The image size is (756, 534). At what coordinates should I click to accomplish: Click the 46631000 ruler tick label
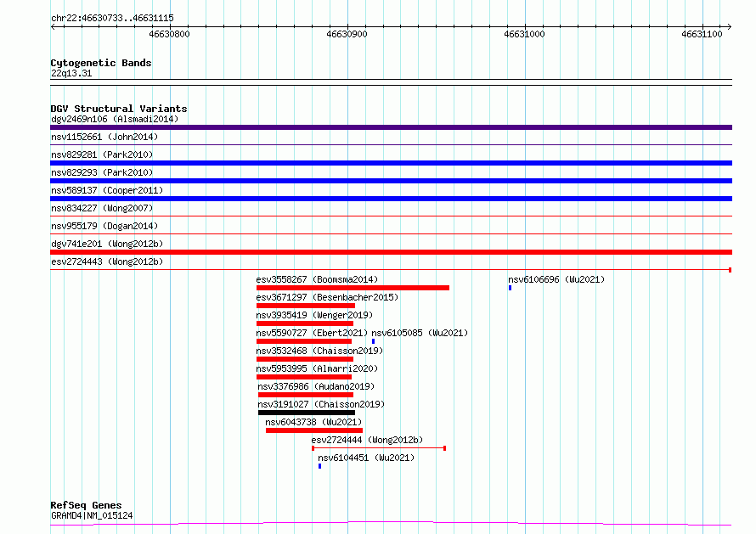(524, 34)
